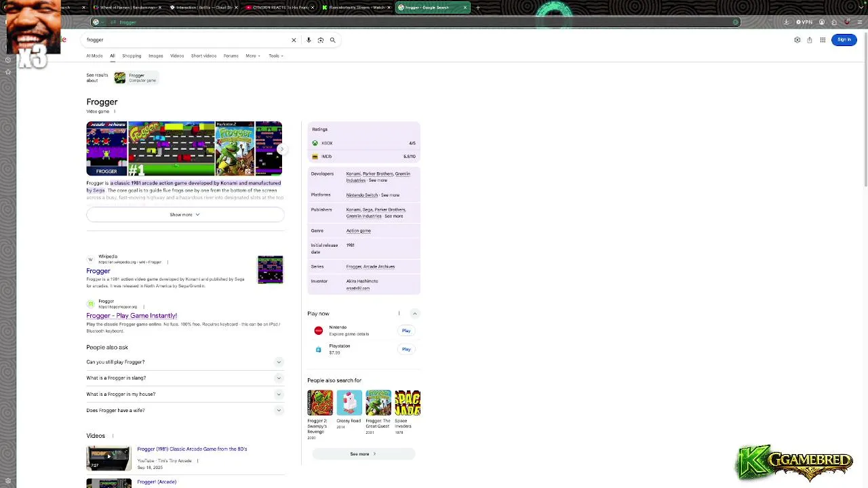Toggle the browser VPN button
This screenshot has height=488, width=868.
[804, 22]
